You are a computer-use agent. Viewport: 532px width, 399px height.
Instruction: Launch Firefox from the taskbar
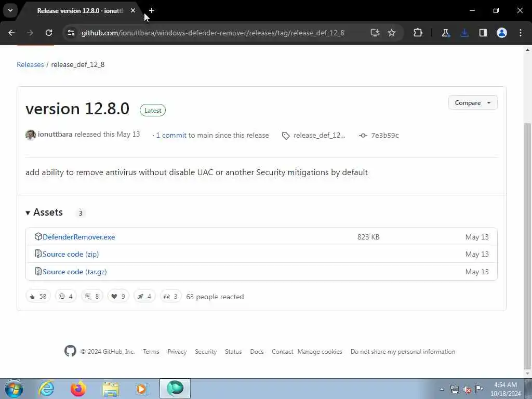point(78,389)
